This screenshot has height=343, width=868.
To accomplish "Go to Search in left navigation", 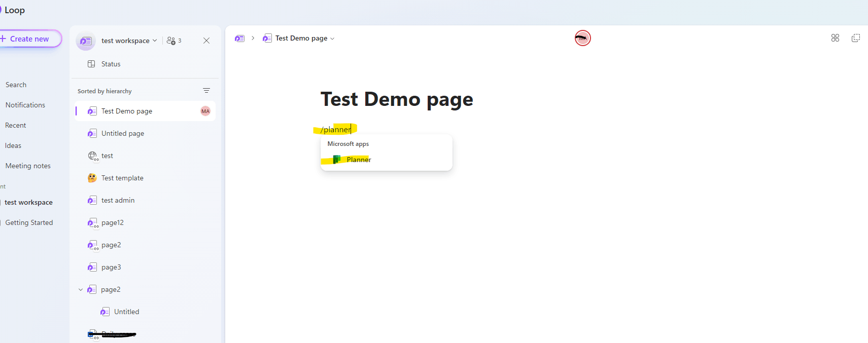I will pyautogui.click(x=16, y=85).
